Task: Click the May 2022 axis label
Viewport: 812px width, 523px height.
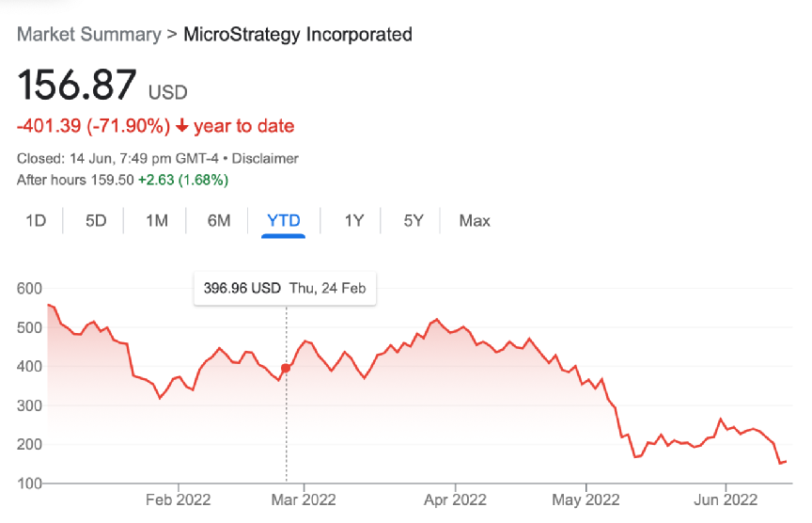Action: tap(585, 499)
